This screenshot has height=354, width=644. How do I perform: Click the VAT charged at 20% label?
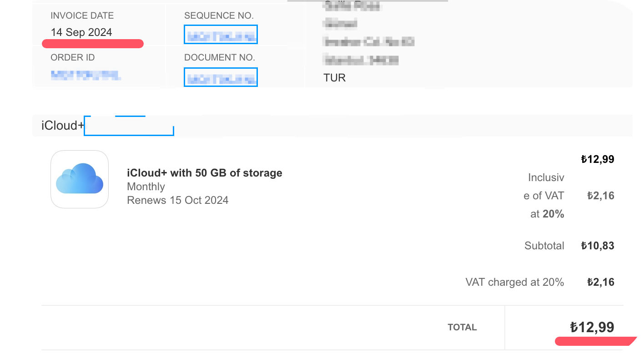515,282
